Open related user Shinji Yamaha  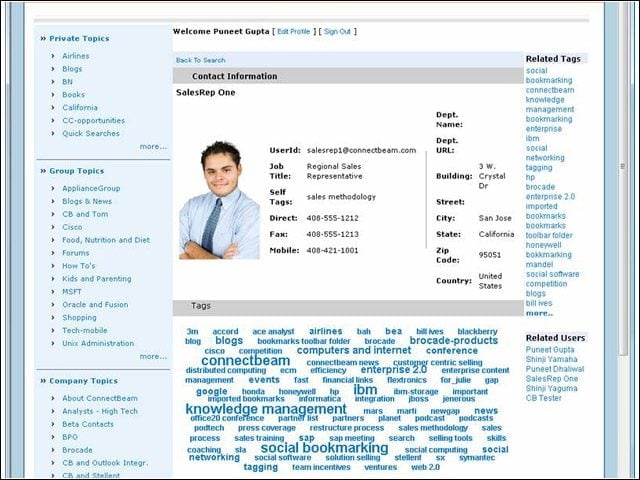tap(551, 360)
